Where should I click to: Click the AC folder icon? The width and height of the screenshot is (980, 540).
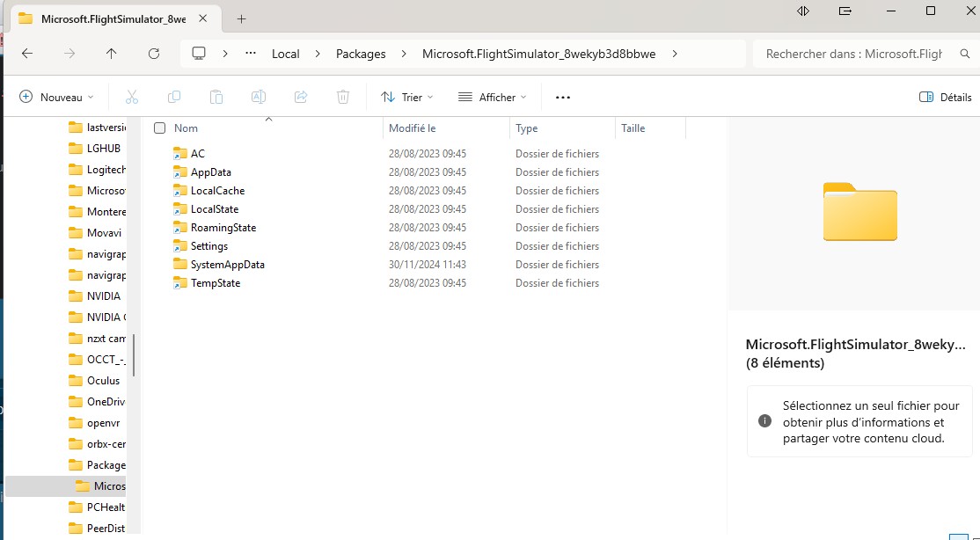180,154
